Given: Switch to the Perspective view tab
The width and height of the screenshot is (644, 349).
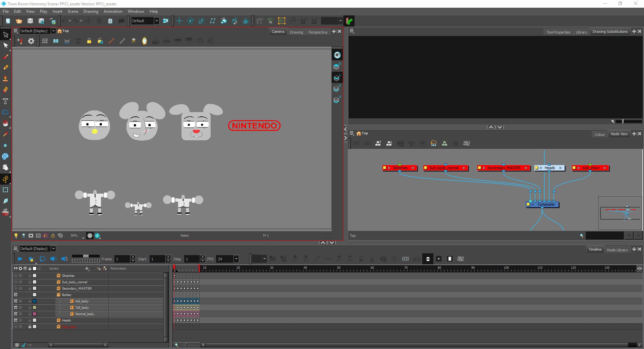Looking at the screenshot, I should click(x=318, y=32).
